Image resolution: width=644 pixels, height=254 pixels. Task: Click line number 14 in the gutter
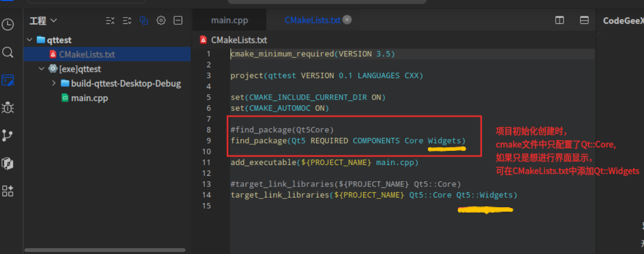[x=206, y=195]
